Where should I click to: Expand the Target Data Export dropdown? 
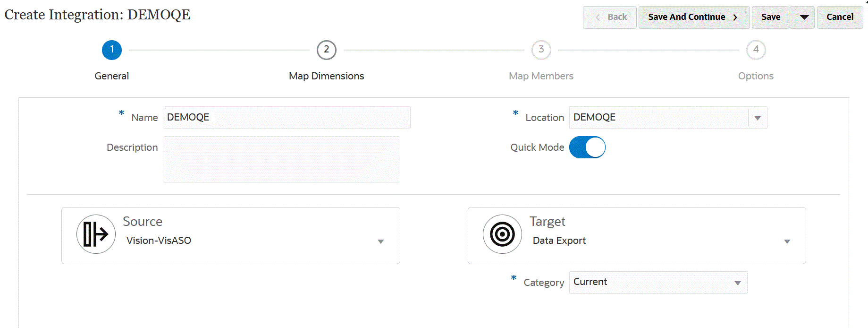click(787, 242)
